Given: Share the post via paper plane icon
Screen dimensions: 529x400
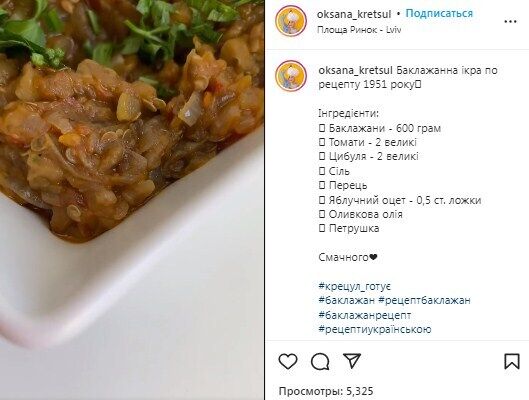Looking at the screenshot, I should (x=352, y=361).
